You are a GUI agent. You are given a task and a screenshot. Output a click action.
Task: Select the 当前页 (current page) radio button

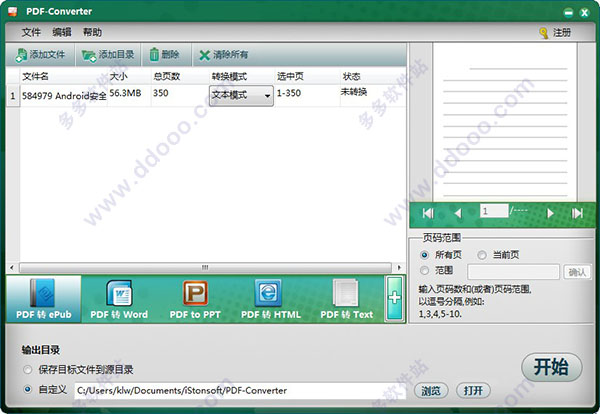click(482, 255)
